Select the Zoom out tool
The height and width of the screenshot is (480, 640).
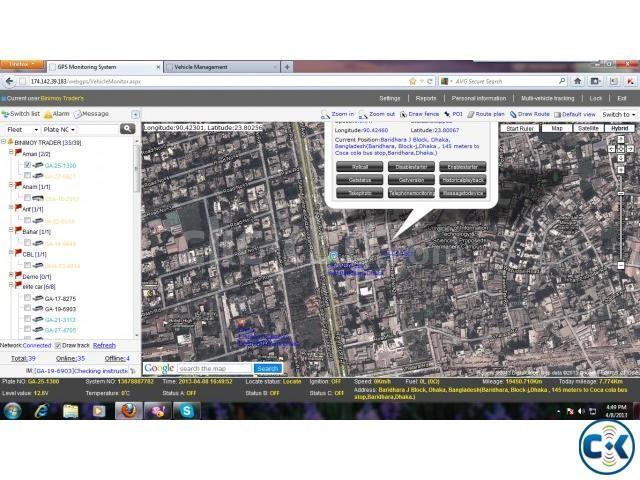376,114
